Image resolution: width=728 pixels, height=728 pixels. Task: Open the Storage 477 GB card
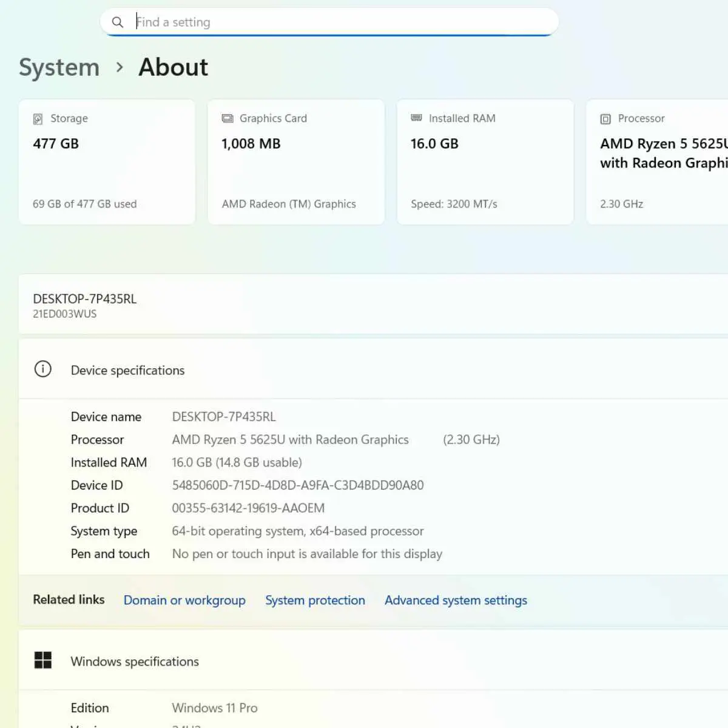point(107,162)
